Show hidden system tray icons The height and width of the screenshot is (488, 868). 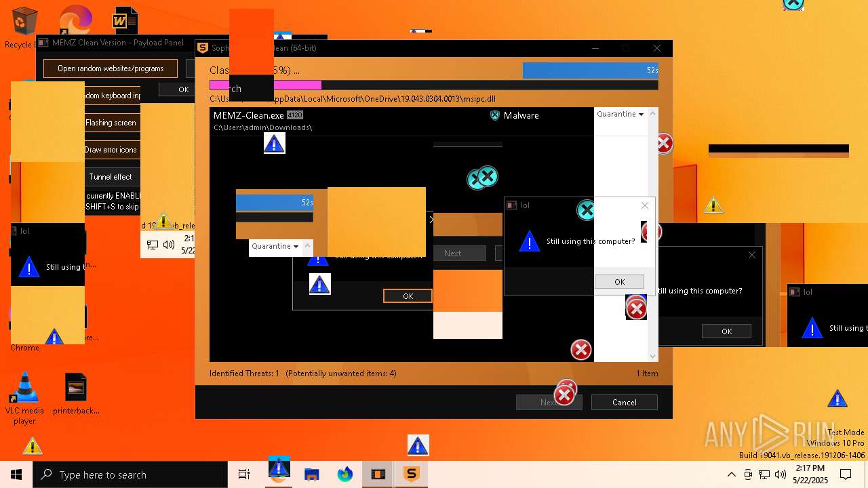coord(731,474)
